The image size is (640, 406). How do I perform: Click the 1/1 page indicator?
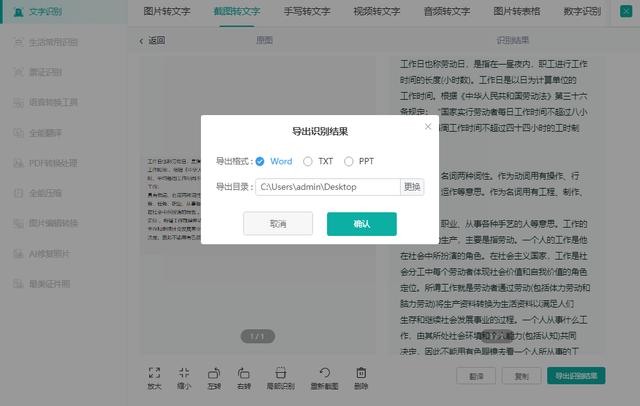(258, 336)
